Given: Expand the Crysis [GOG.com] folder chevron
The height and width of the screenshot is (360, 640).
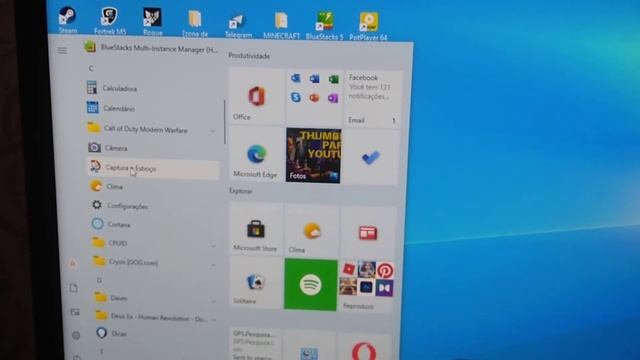Looking at the screenshot, I should (x=213, y=265).
